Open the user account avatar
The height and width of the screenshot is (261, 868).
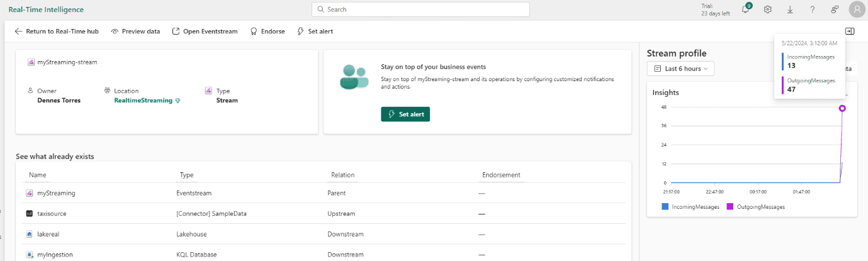(x=857, y=9)
